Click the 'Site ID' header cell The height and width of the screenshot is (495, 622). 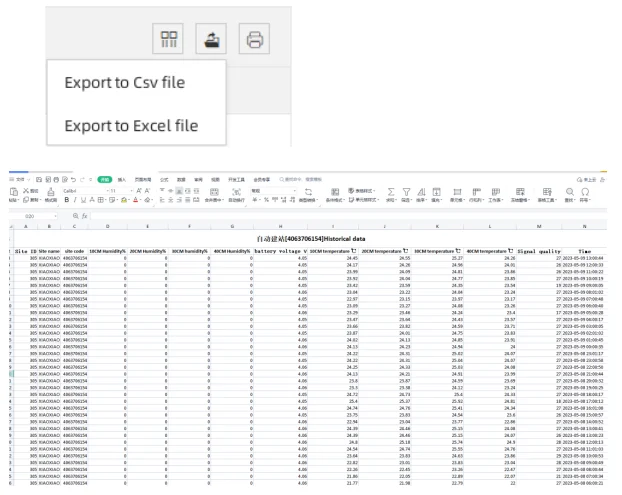[x=26, y=251]
